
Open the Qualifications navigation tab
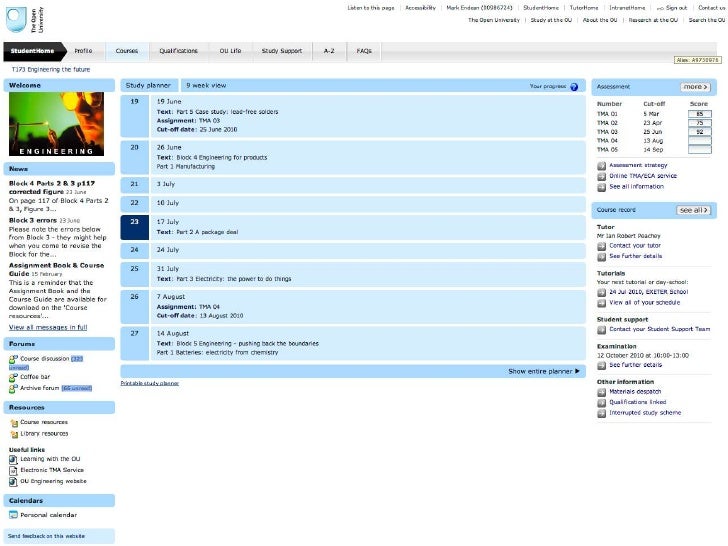178,49
